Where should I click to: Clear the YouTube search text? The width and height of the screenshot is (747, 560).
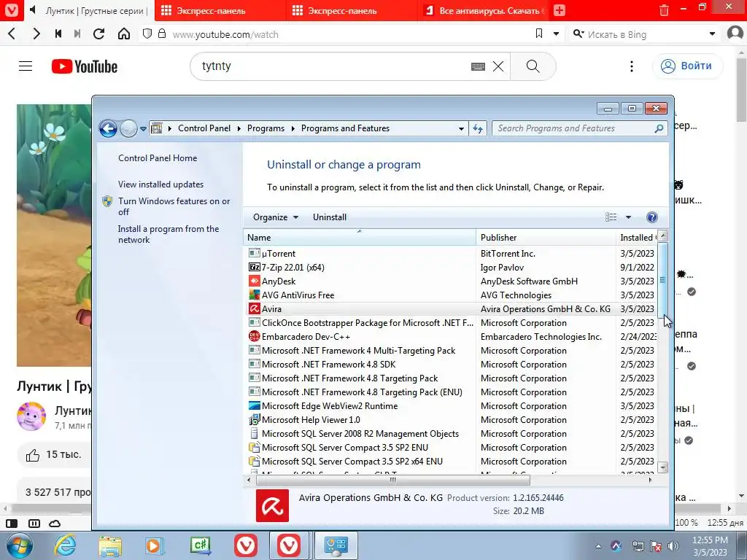click(x=498, y=66)
